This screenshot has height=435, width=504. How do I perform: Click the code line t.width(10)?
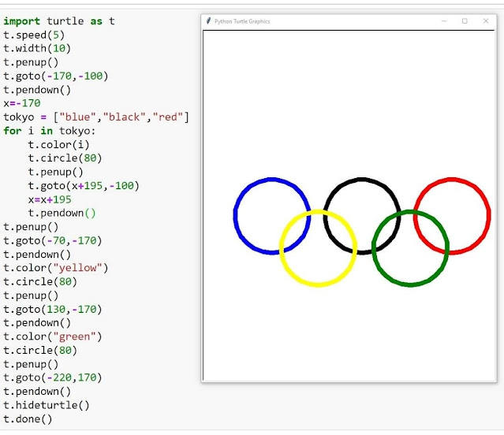coord(37,49)
